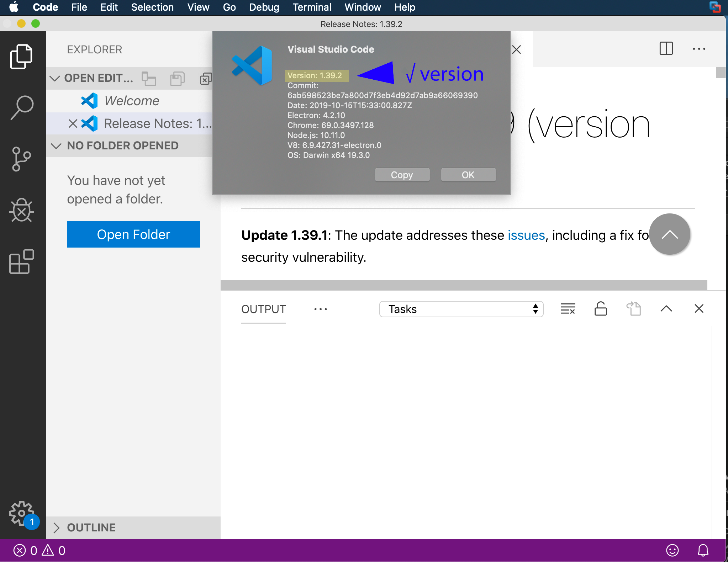This screenshot has width=728, height=562.
Task: Click the split editor icon
Action: [x=666, y=48]
